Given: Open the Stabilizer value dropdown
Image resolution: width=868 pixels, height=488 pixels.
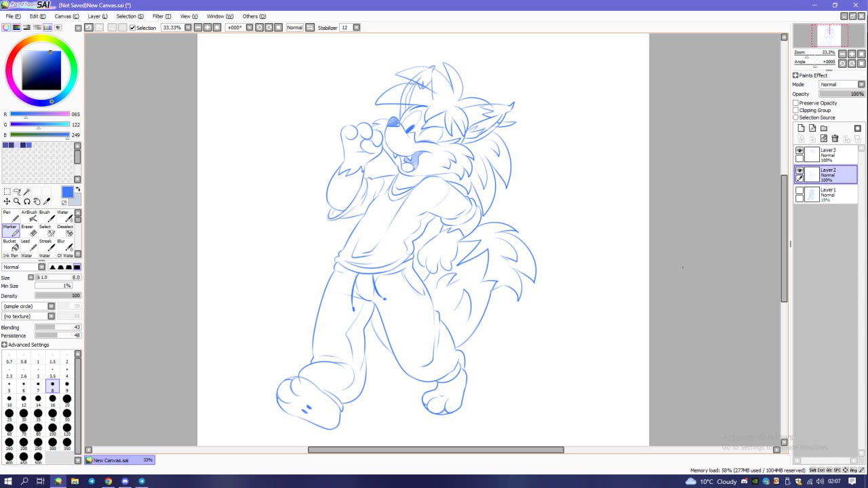Looking at the screenshot, I should click(356, 28).
